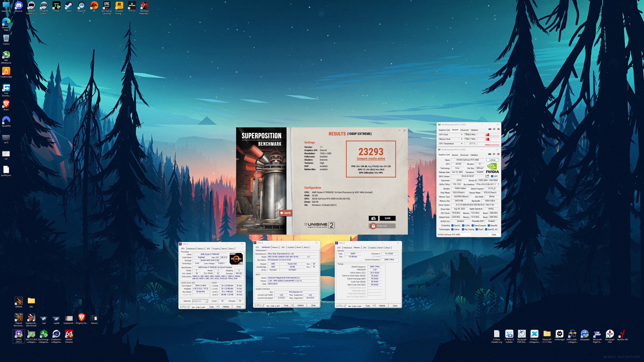Open the Tools dropdown arrow in CPU-Z CPU window
The width and height of the screenshot is (644, 362).
(218, 307)
